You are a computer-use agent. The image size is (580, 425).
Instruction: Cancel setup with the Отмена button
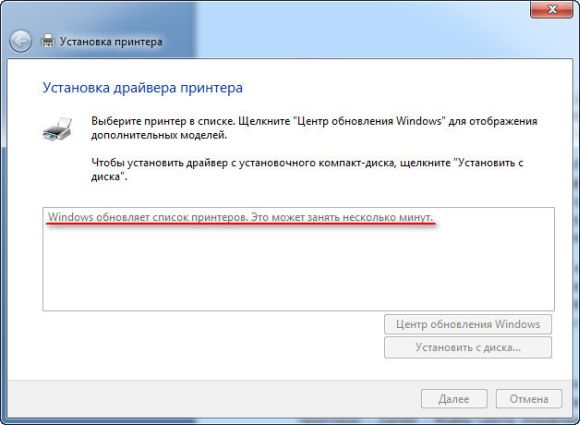point(529,399)
